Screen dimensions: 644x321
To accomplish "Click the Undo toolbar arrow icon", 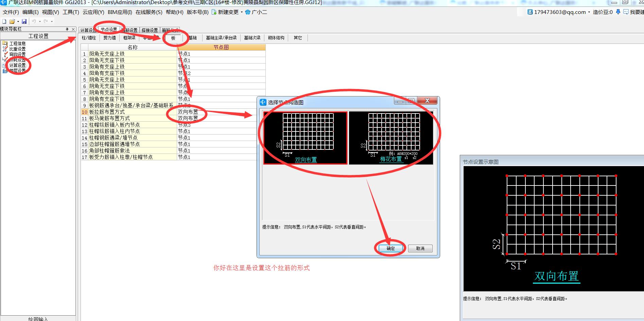I will (x=34, y=21).
